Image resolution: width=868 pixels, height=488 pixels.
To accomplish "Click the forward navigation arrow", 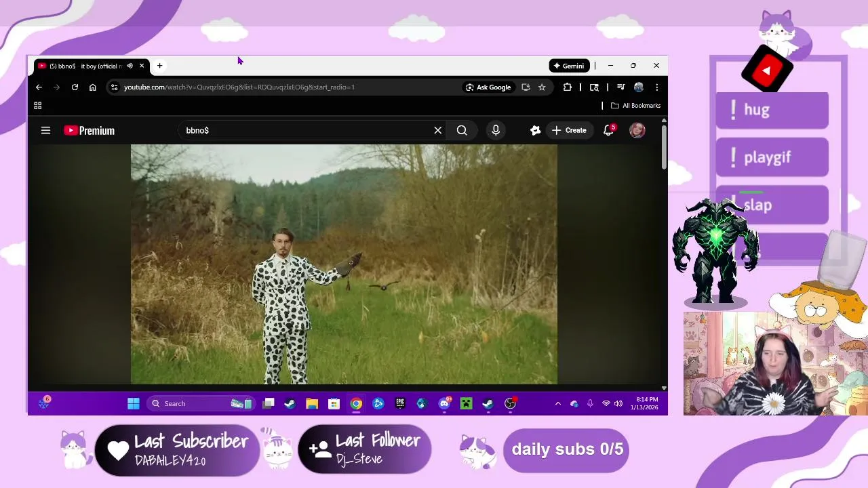I will (x=56, y=87).
